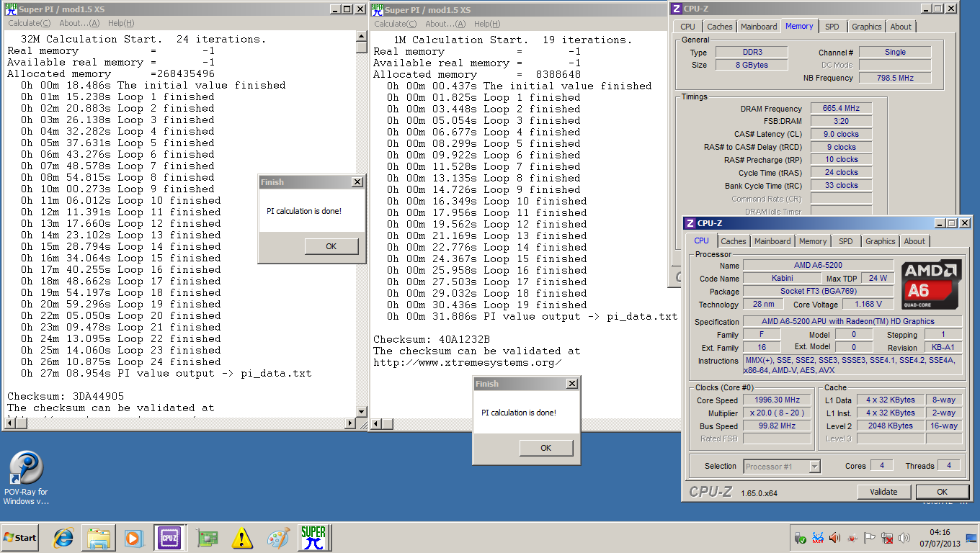The height and width of the screenshot is (553, 980).
Task: Select Mainboard tab in the back CPU-Z window
Action: (x=759, y=27)
